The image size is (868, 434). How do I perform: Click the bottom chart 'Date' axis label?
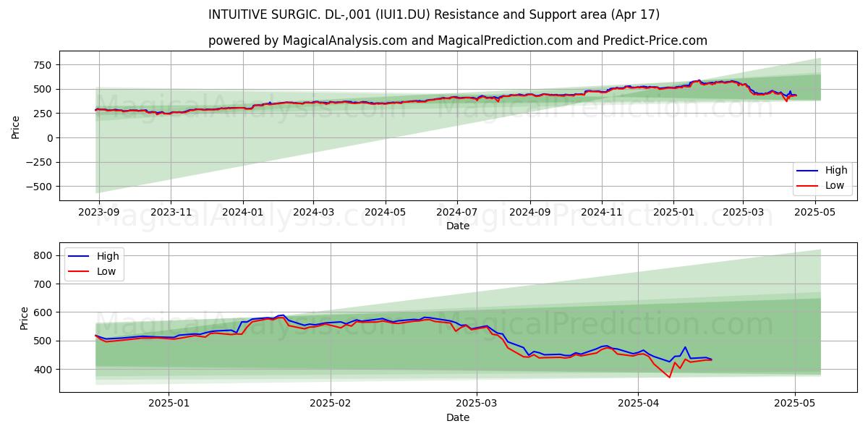click(458, 417)
